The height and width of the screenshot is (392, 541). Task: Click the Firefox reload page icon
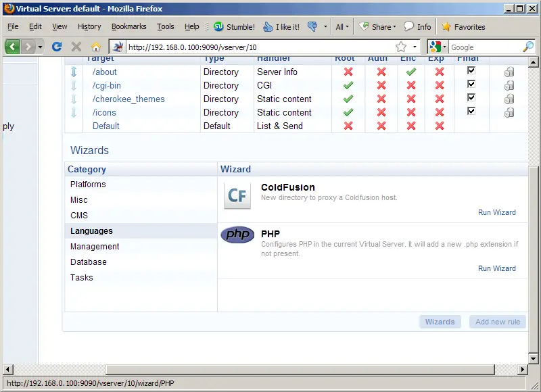pos(57,47)
